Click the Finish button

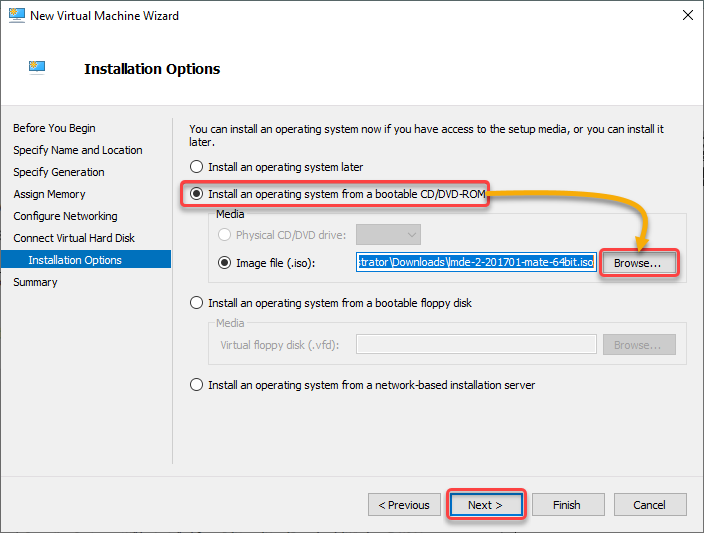[x=568, y=505]
